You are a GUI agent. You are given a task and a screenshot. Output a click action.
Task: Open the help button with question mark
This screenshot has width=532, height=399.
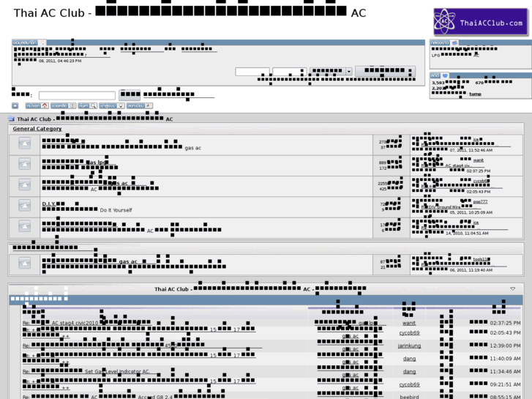(x=64, y=106)
